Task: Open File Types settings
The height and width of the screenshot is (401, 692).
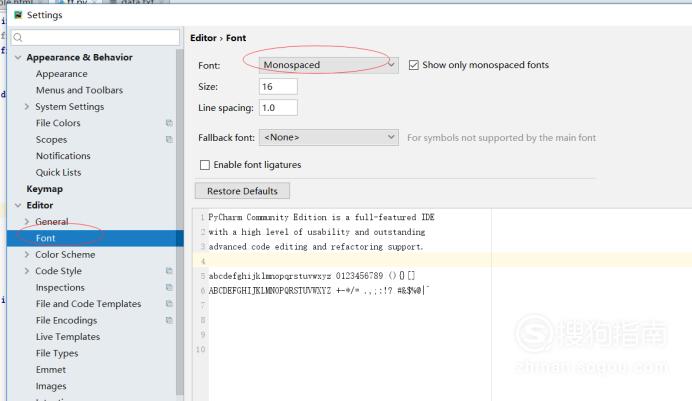Action: [x=57, y=353]
